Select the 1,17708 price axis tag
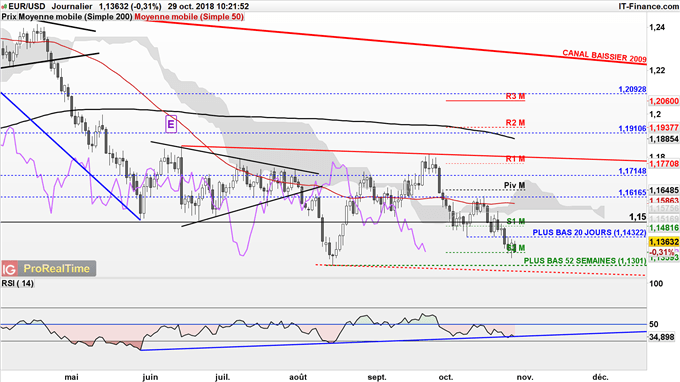680x382 pixels. 664,163
